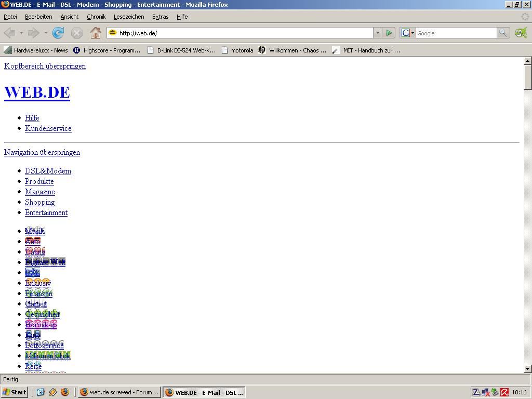Click the large WEB.DE heading link
Viewport: 532px width, 399px height.
coord(37,92)
